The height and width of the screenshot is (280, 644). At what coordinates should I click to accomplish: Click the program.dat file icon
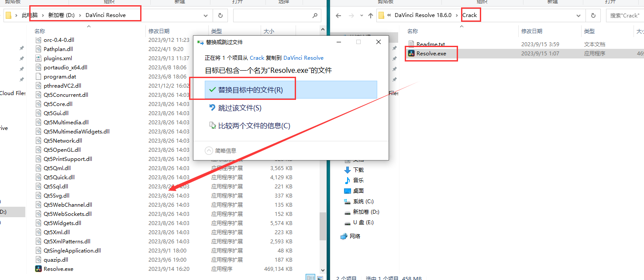(38, 76)
